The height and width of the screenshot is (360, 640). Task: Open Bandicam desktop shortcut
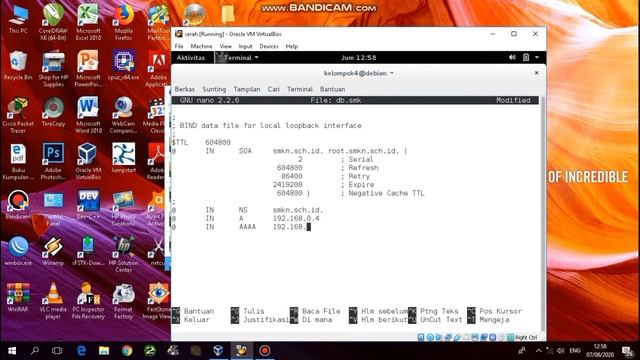tap(18, 205)
